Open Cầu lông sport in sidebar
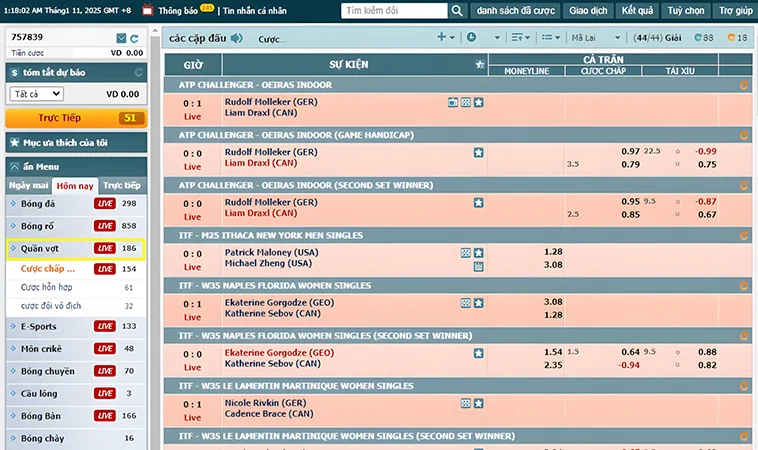This screenshot has width=758, height=450. (x=76, y=393)
